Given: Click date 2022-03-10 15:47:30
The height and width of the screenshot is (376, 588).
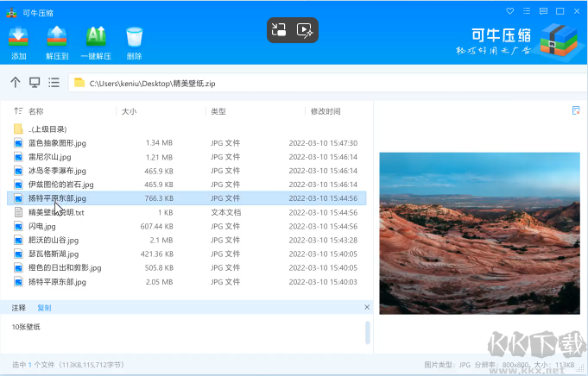Looking at the screenshot, I should click(323, 143).
